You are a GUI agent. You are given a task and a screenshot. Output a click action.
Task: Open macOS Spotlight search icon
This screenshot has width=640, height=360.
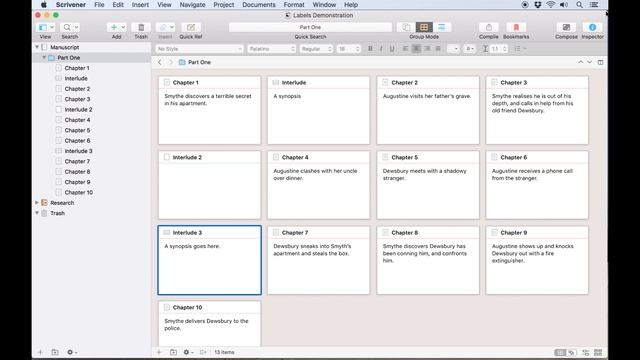(x=579, y=4)
